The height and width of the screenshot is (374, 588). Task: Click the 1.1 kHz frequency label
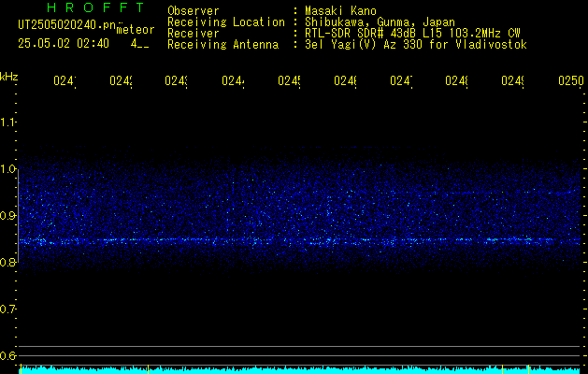8,122
